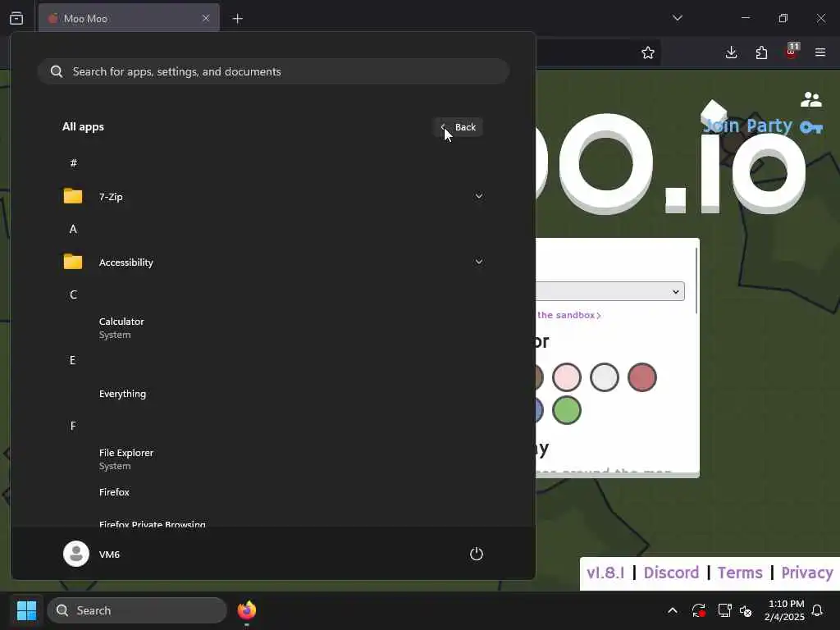Open the Firefox extensions puzzle icon

(x=761, y=52)
